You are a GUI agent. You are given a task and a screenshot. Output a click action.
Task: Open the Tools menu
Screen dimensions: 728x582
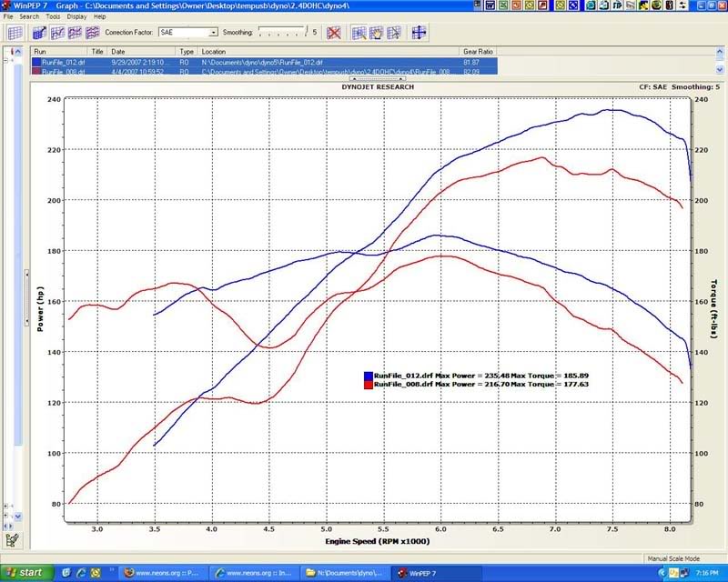pos(53,16)
